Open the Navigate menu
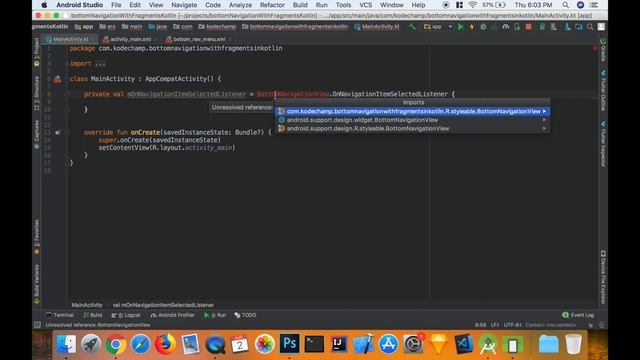Image resolution: width=640 pixels, height=360 pixels. [184, 5]
